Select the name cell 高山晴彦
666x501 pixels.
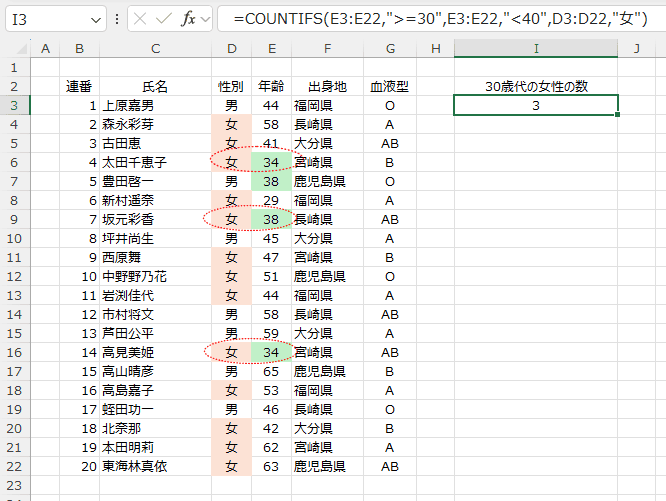point(155,372)
